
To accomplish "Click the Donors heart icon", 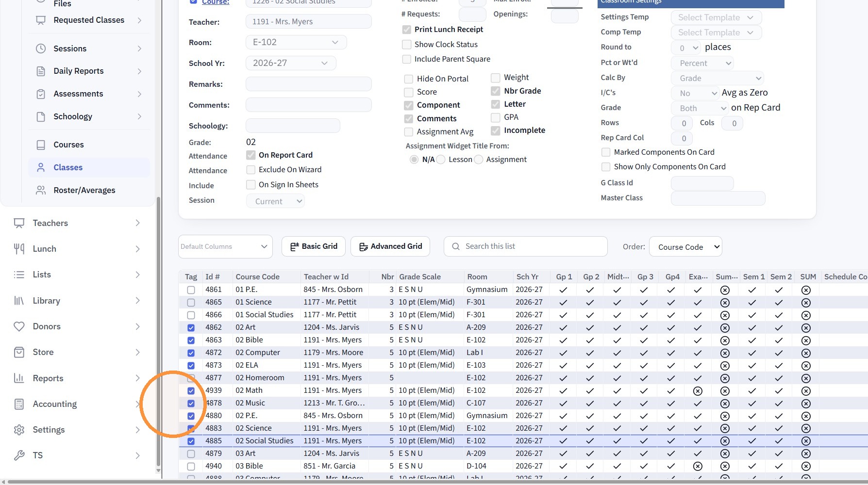I will (19, 326).
